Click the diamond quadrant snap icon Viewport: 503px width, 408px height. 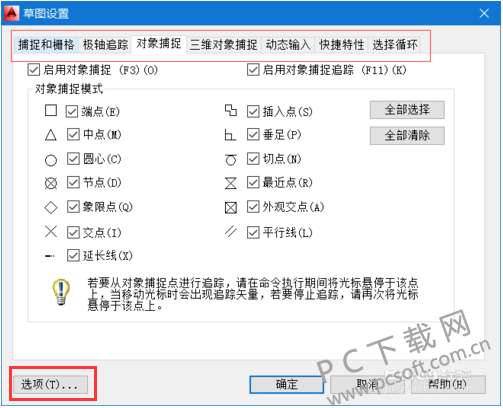[51, 207]
